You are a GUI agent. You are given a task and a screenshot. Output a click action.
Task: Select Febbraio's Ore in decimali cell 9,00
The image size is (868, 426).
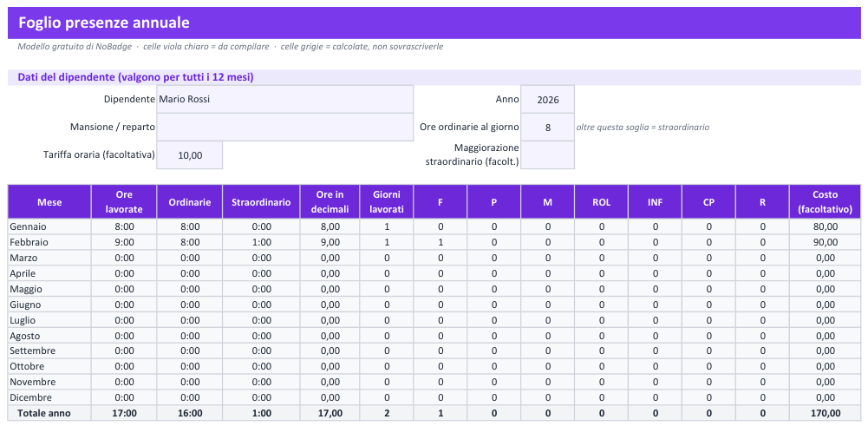[330, 242]
